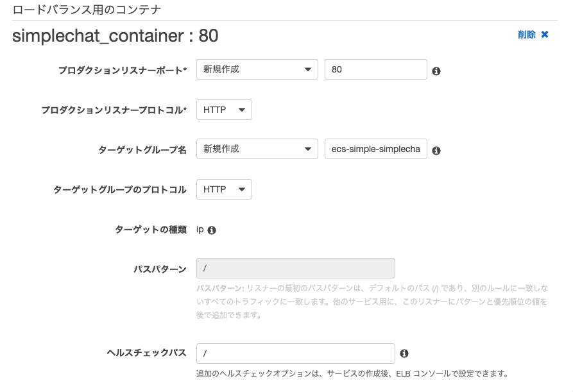This screenshot has height=392, width=573.
Task: Click the ターゲットグループ名 label
Action: pos(142,149)
